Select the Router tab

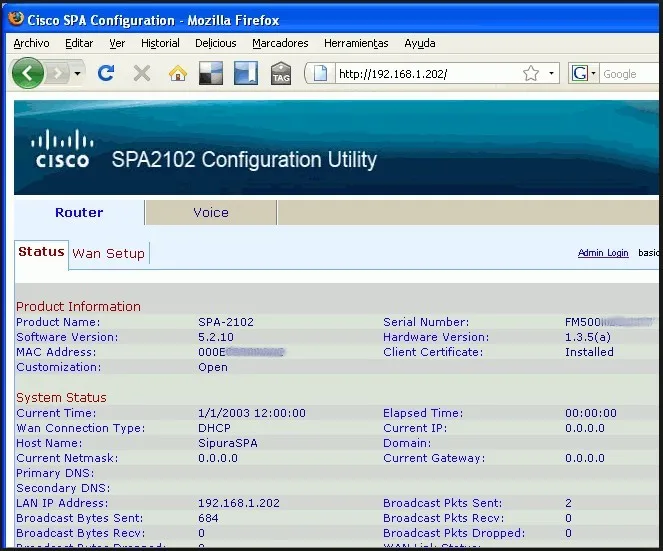79,212
